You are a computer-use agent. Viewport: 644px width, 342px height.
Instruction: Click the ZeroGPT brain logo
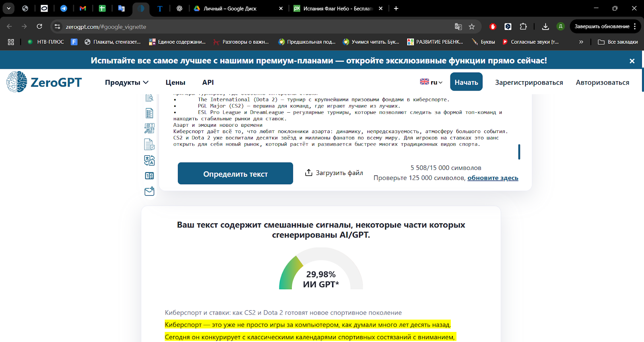pos(17,82)
